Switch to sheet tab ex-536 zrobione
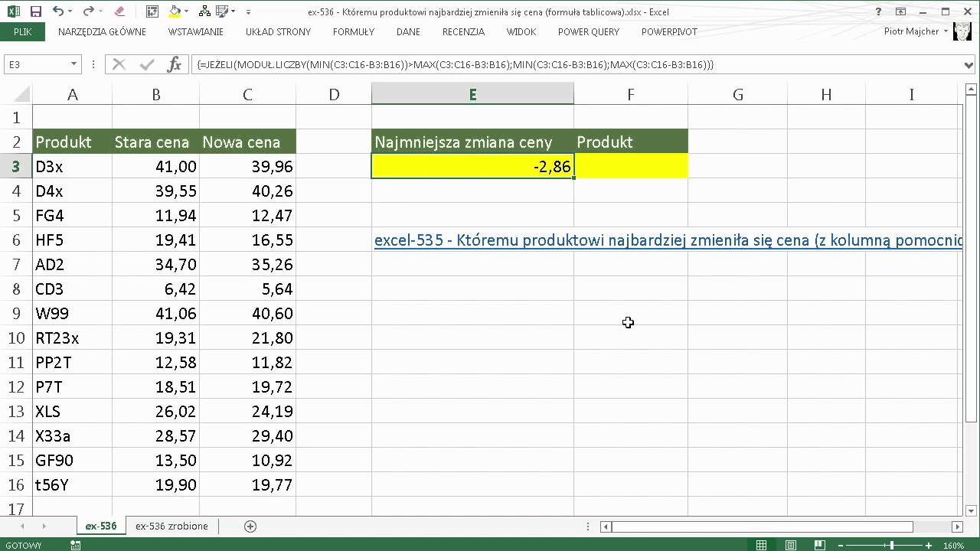Screen dimensions: 980x551 click(171, 527)
